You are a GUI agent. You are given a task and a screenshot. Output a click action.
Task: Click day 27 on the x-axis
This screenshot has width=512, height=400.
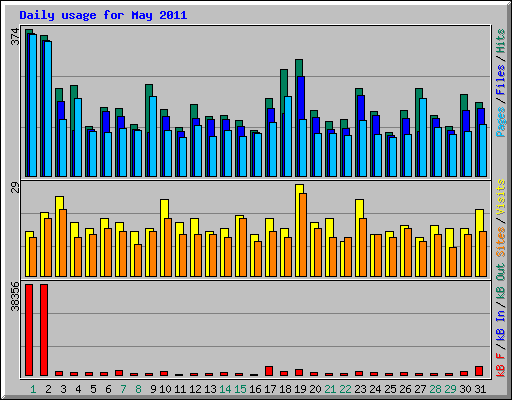coord(420,389)
